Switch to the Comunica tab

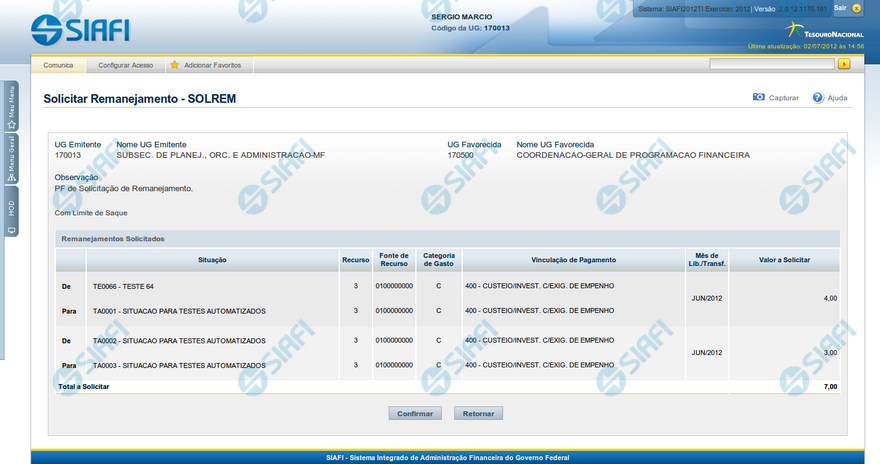(58, 64)
